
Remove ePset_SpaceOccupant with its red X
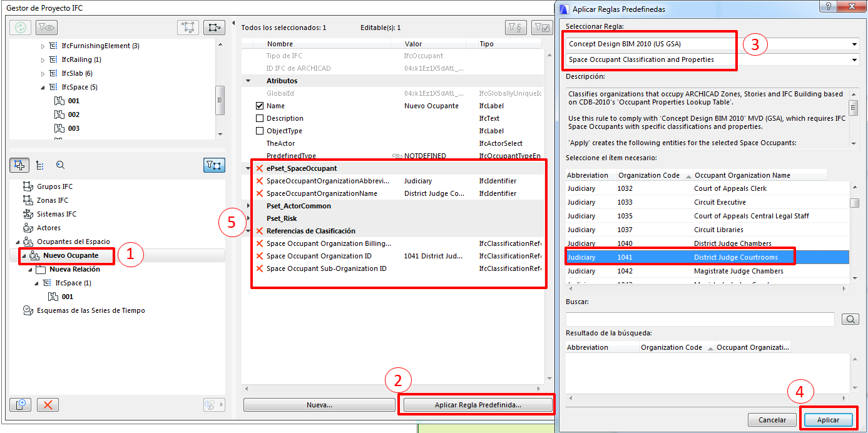pos(260,168)
